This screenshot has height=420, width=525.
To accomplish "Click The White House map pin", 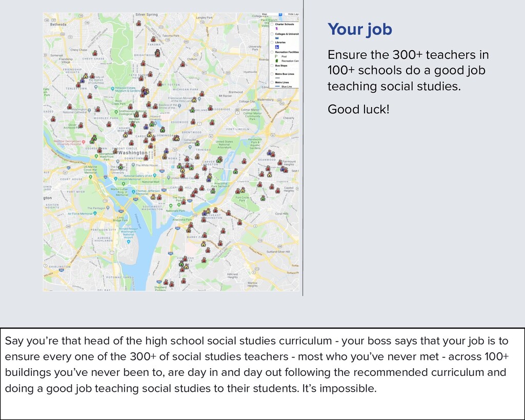I will (133, 165).
